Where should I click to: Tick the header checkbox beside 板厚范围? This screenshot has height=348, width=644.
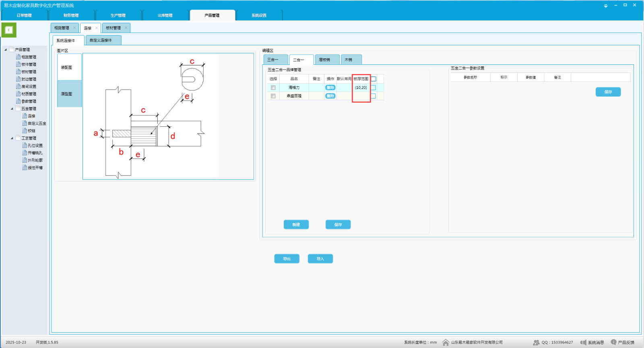374,79
